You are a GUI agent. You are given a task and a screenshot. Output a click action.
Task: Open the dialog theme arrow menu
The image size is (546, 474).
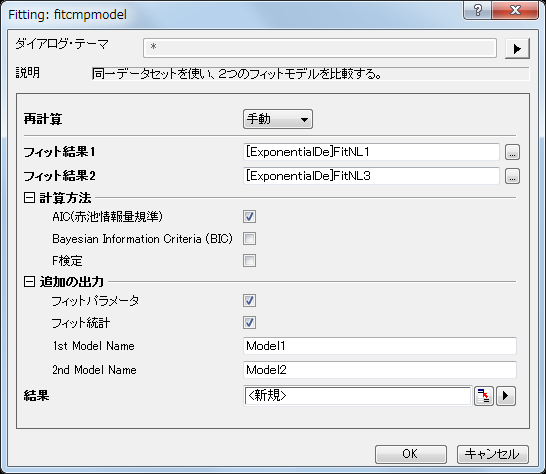coord(517,48)
